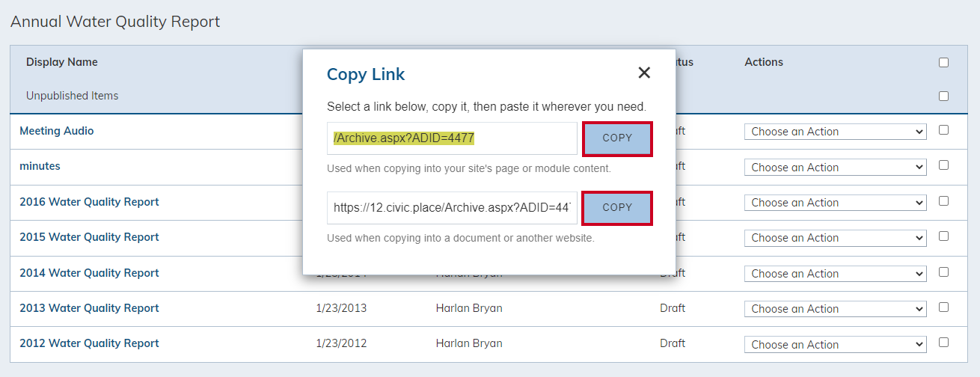Open the 2014 Water Quality Report
The height and width of the screenshot is (377, 980).
89,273
